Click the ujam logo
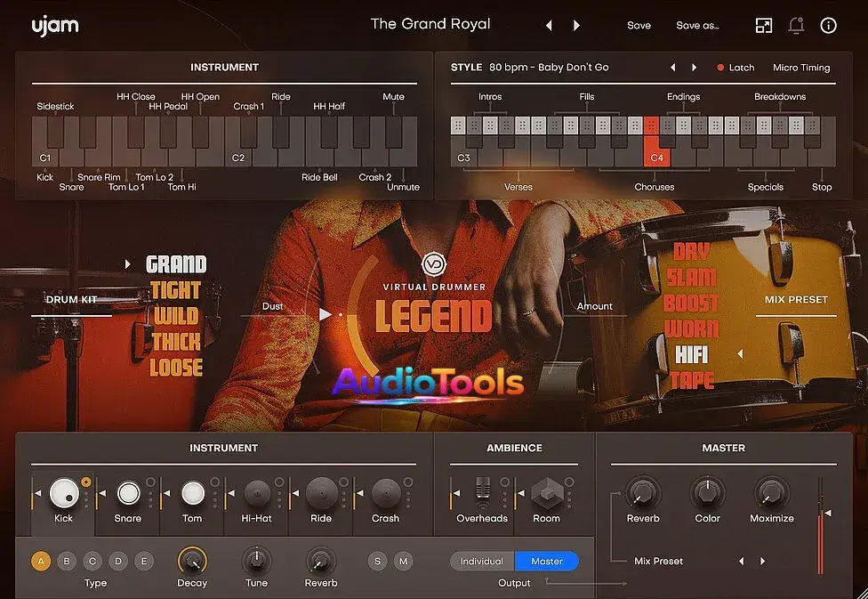 pos(53,25)
